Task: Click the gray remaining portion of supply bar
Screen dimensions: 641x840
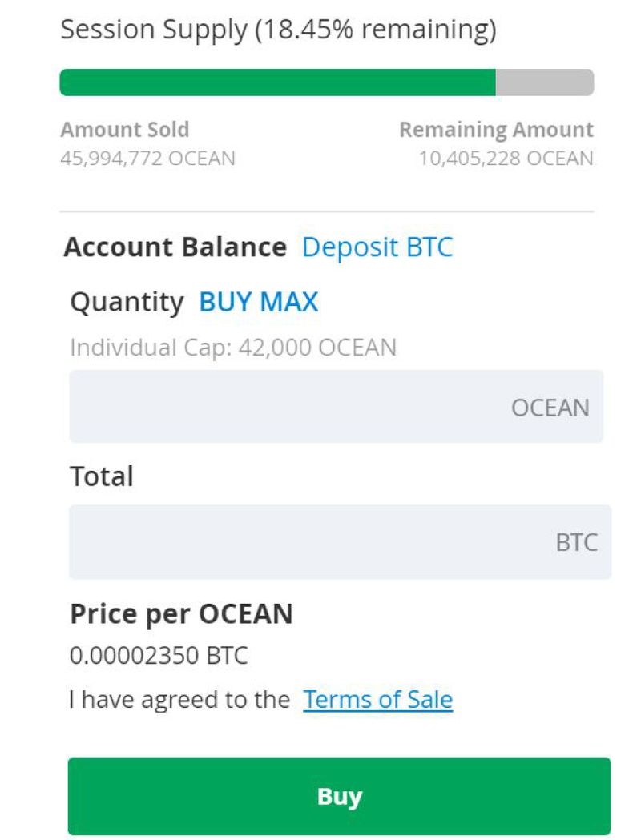Action: [x=545, y=82]
